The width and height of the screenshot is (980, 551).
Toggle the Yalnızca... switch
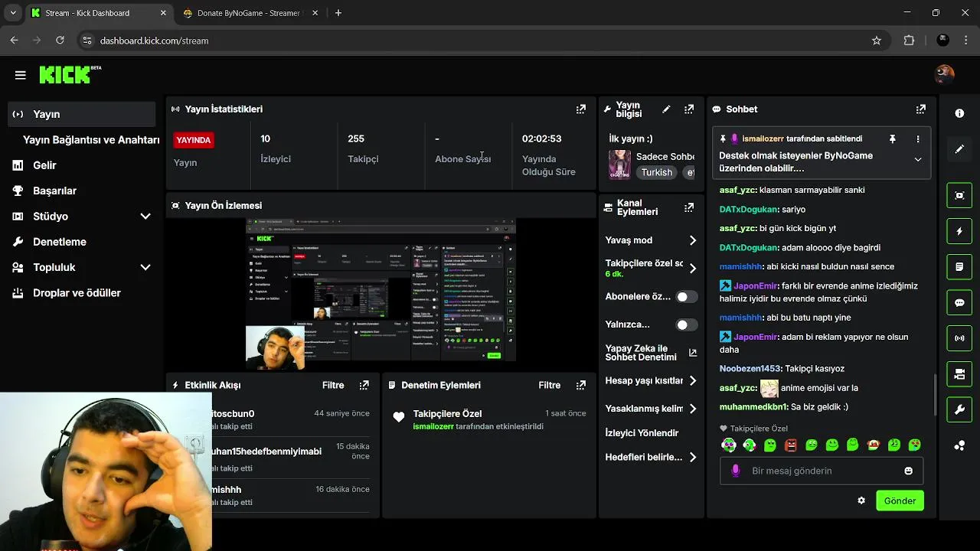[x=687, y=324]
